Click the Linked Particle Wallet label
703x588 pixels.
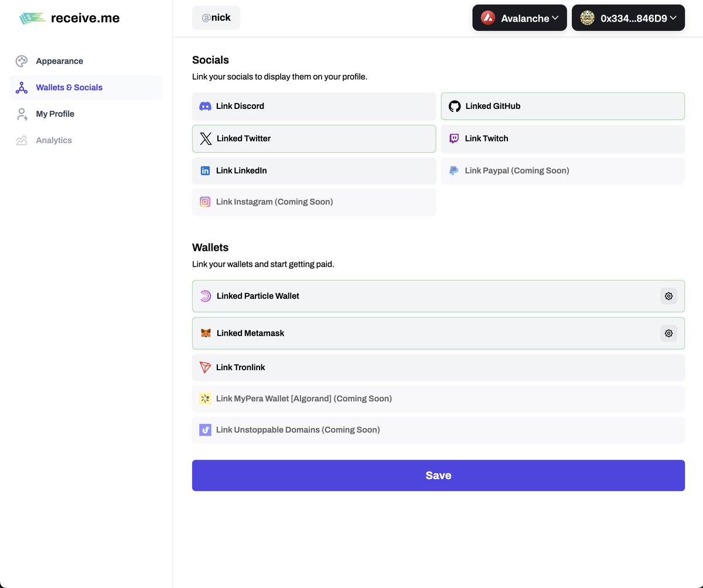(x=258, y=296)
